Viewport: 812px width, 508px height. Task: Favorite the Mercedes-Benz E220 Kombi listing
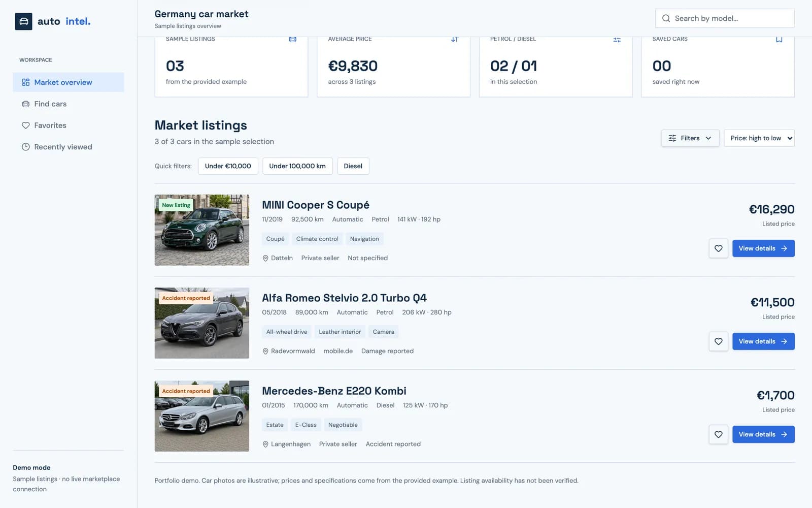[718, 434]
